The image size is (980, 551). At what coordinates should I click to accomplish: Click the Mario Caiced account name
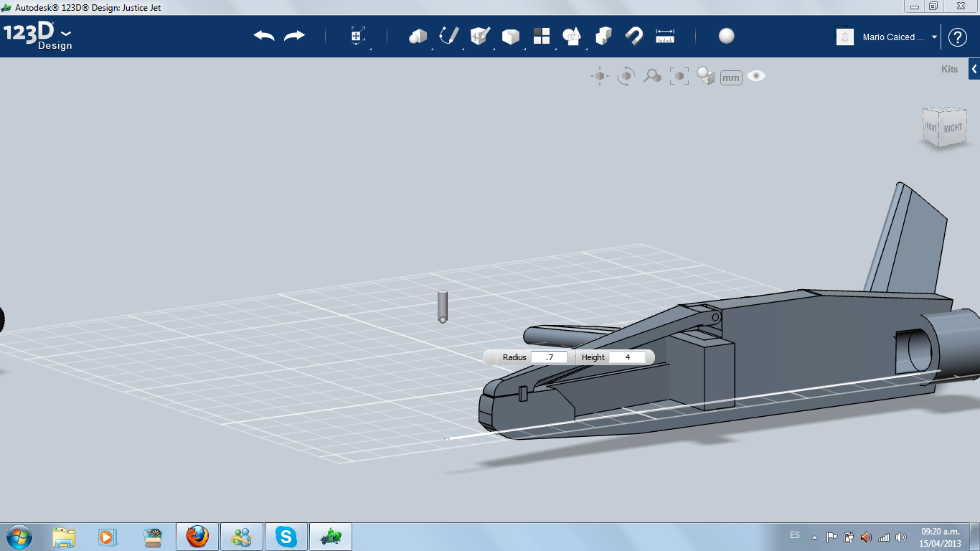pos(893,37)
